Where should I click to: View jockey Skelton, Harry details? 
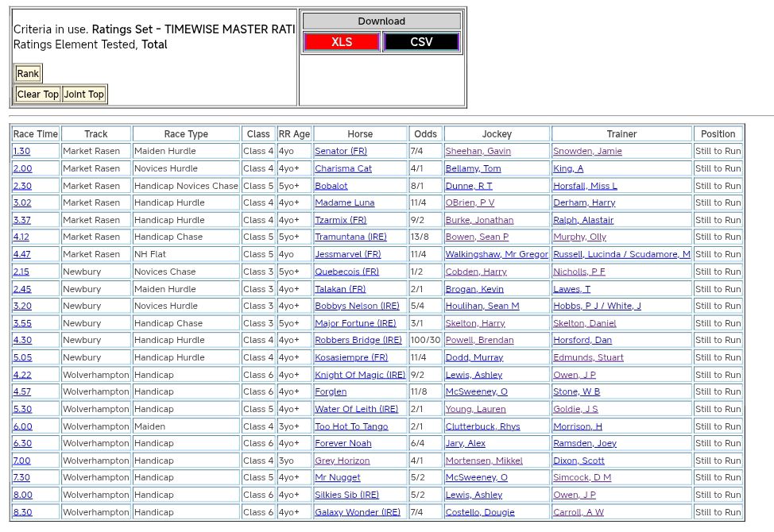tap(475, 323)
